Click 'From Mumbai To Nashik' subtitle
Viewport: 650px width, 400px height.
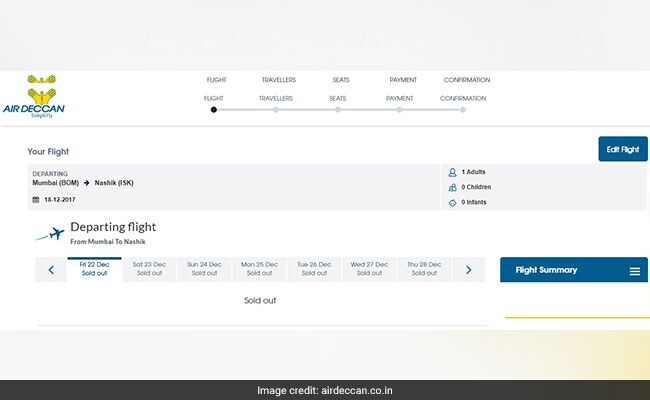click(x=108, y=242)
